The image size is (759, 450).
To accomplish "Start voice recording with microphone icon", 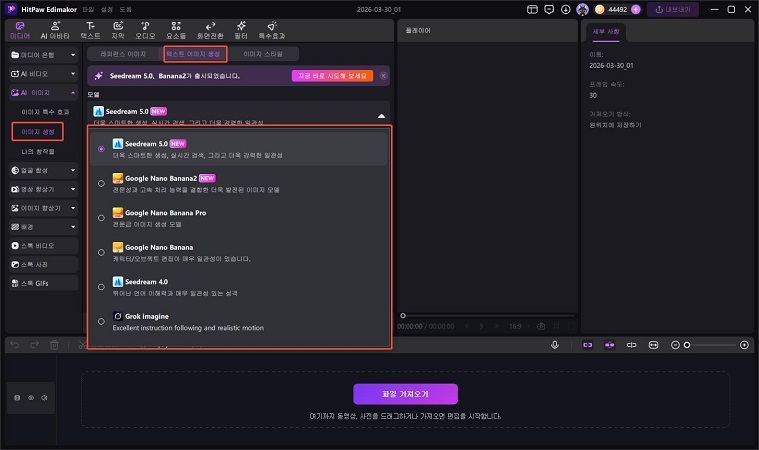I will point(555,345).
